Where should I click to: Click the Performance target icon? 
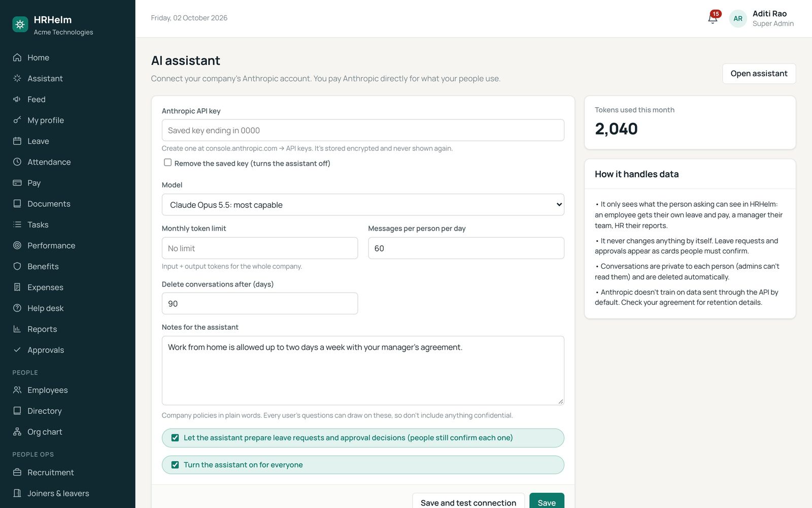point(17,245)
